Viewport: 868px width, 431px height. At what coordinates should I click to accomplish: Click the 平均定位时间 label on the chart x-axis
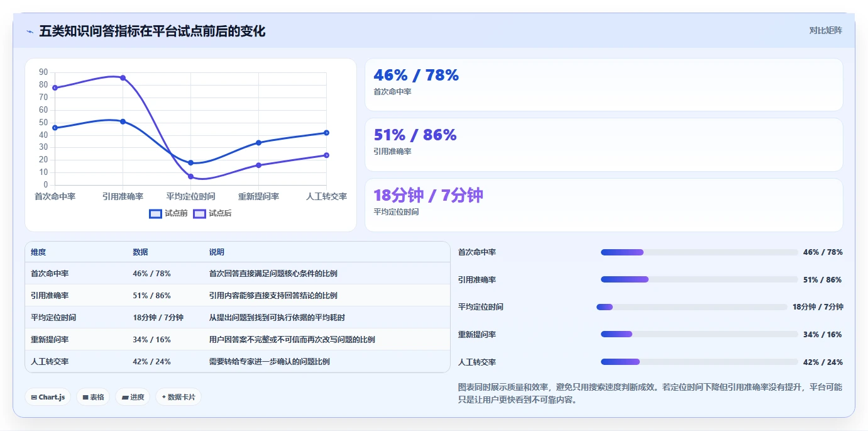coord(190,196)
